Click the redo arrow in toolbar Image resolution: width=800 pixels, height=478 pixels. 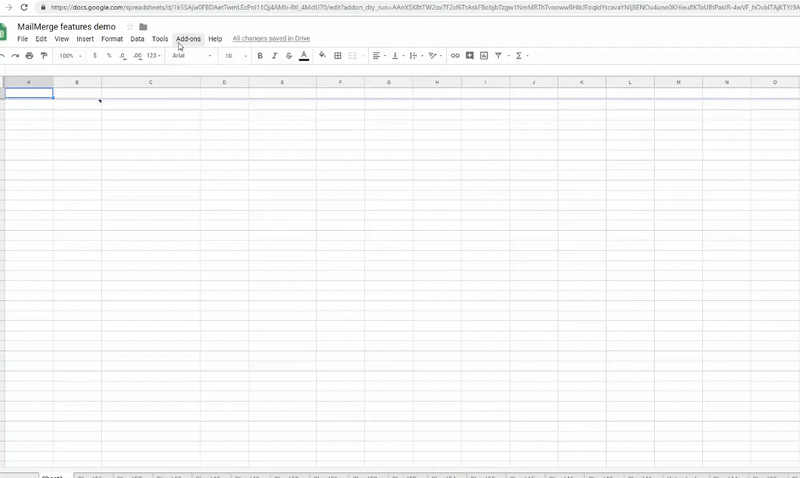pos(15,56)
